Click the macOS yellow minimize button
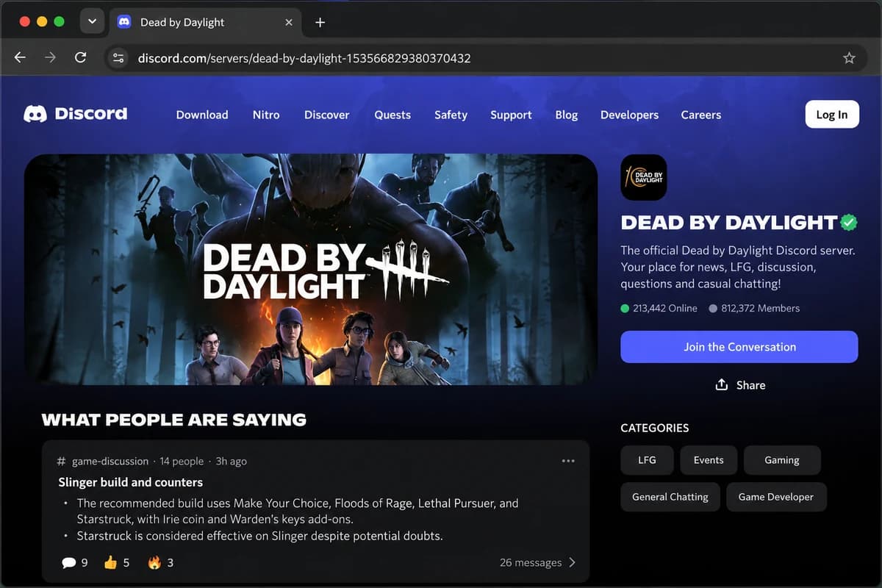Screen dimensions: 882x588 pos(42,21)
